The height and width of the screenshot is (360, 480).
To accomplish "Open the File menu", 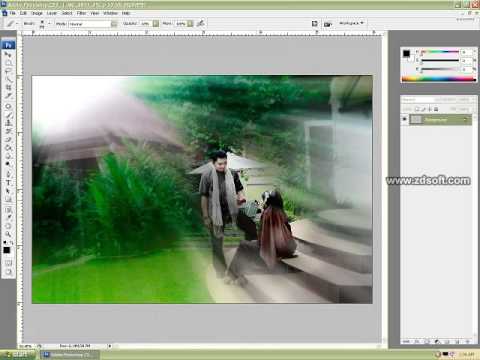I will 12,13.
